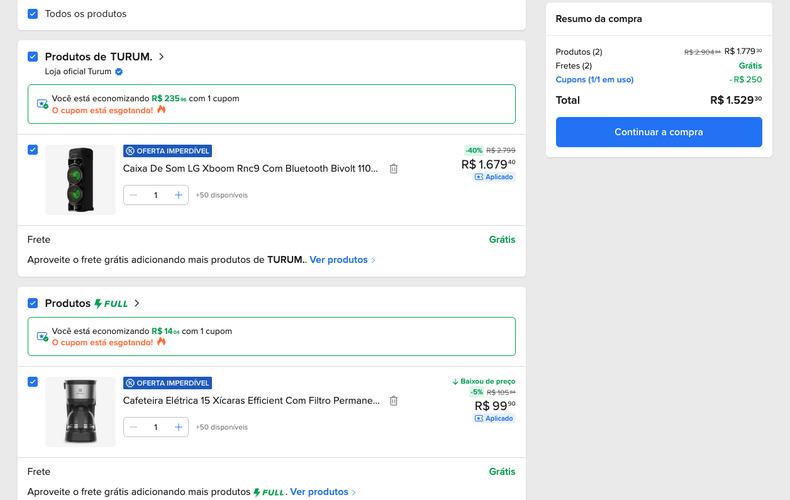
Task: Click the R$ 1.679 price
Action: 488,164
